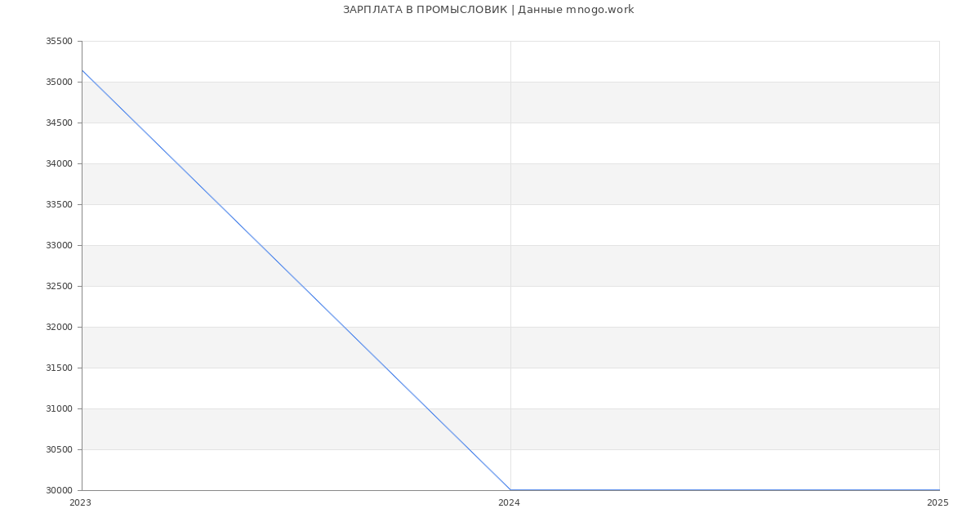Click the 33000 y-axis label
Screen dimensions: 980x531
[59, 246]
